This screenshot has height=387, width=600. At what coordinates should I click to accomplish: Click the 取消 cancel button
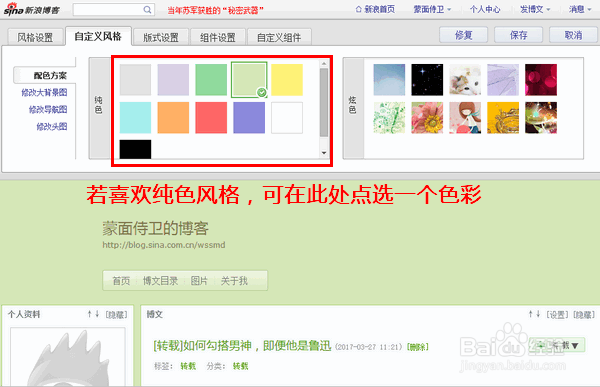(573, 35)
